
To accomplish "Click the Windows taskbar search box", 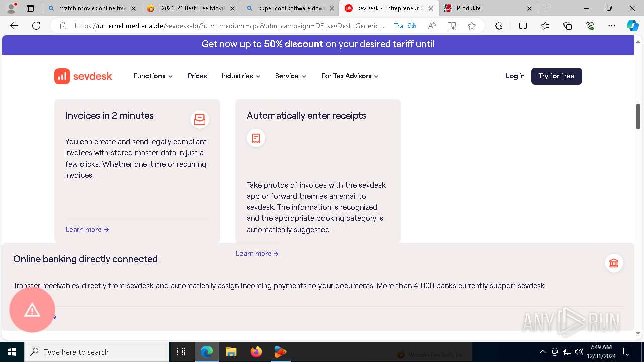I will coord(97,352).
